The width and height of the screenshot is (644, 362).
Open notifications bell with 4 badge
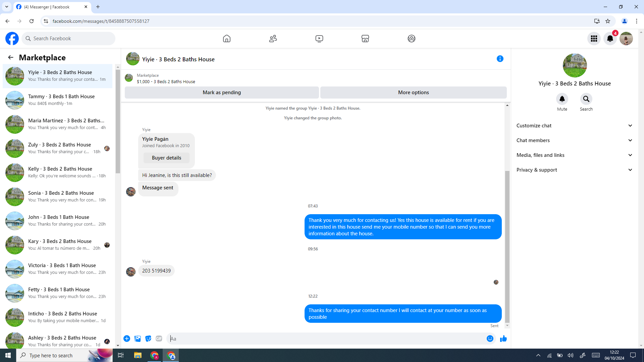(x=610, y=39)
